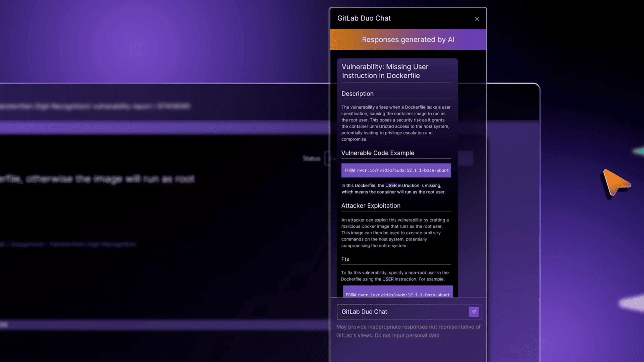Click the Fix section heading
644x362 pixels.
345,259
